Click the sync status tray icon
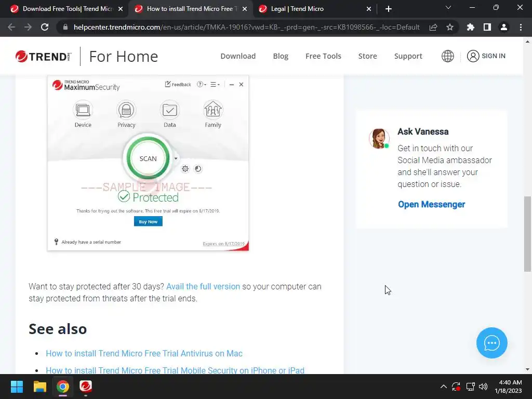532x399 pixels. 456,387
